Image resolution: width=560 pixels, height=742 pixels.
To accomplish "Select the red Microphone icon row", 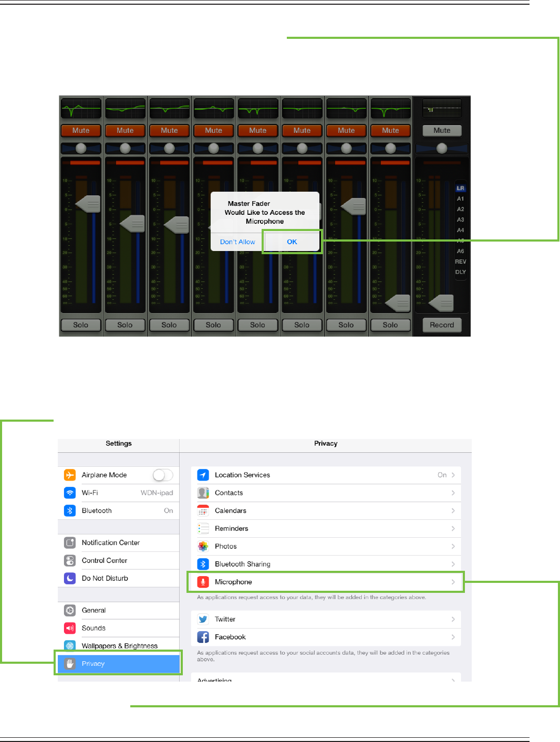I will 203,582.
